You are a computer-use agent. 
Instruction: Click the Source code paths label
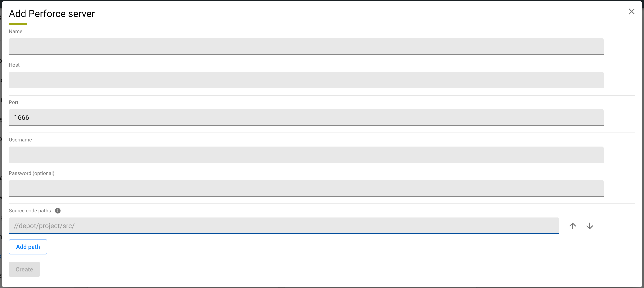coord(30,211)
